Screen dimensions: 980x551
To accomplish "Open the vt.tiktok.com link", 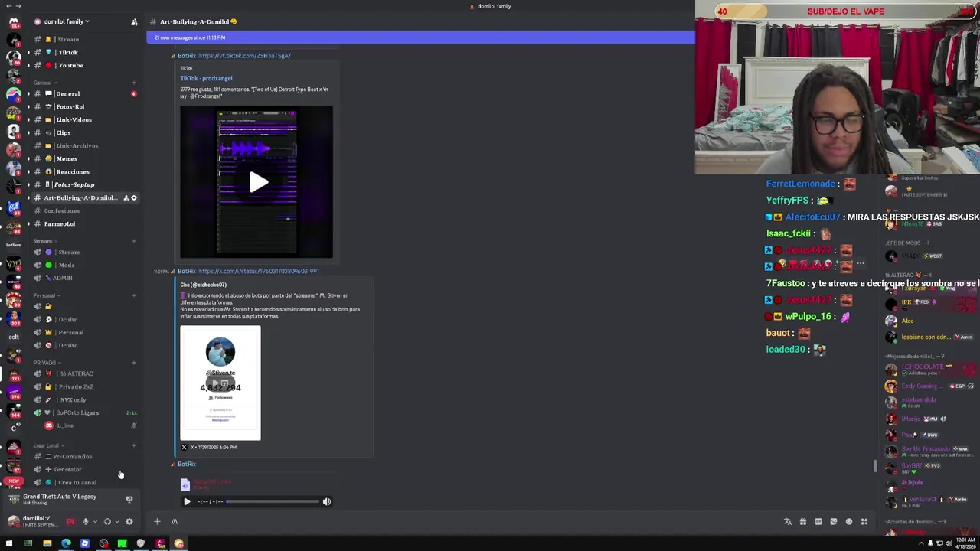I will pos(244,56).
